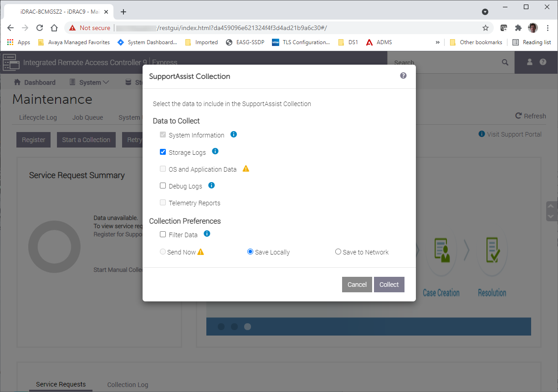Click the side panel scroll arrows
The height and width of the screenshot is (392, 558).
[551, 211]
